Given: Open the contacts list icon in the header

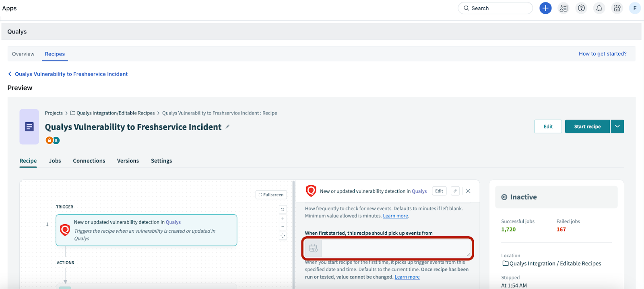Looking at the screenshot, I should 563,8.
